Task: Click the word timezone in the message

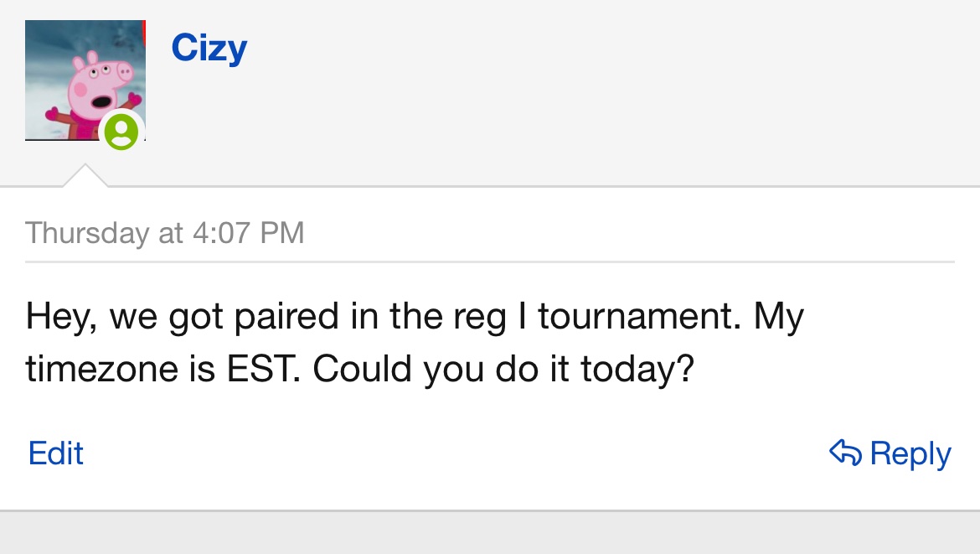Action: [102, 369]
